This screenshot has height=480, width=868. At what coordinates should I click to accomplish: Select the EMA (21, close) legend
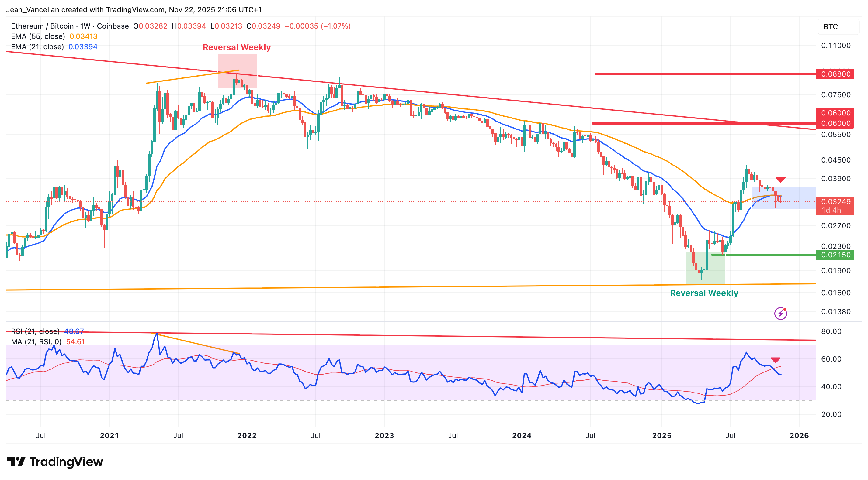tap(37, 47)
